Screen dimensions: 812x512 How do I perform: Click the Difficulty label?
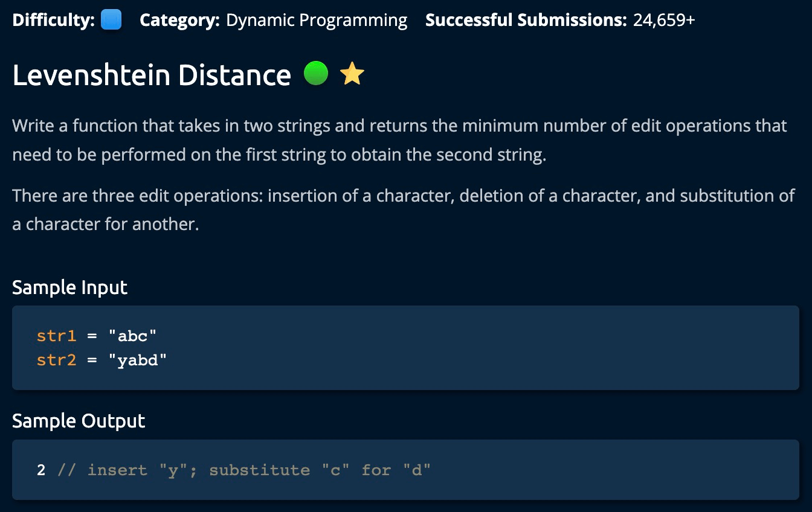pyautogui.click(x=53, y=20)
